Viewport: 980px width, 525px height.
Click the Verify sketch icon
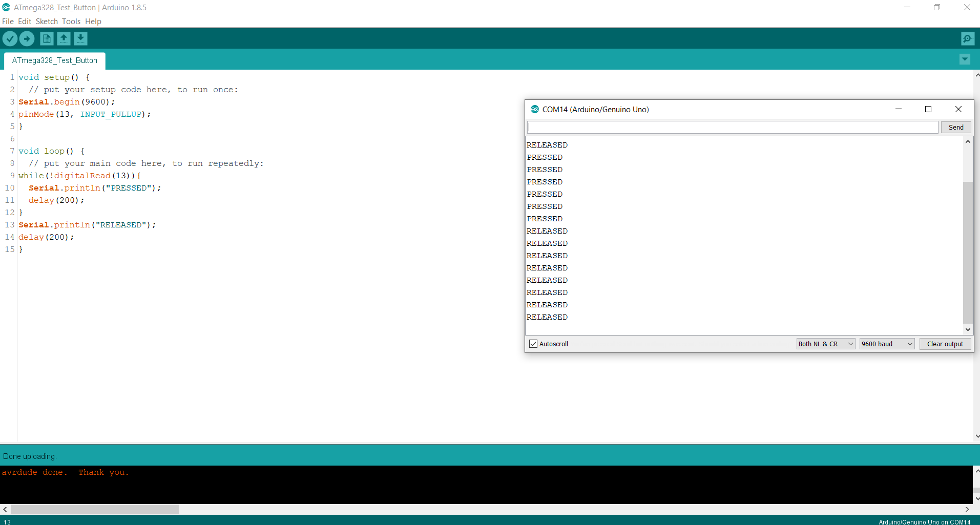(10, 38)
